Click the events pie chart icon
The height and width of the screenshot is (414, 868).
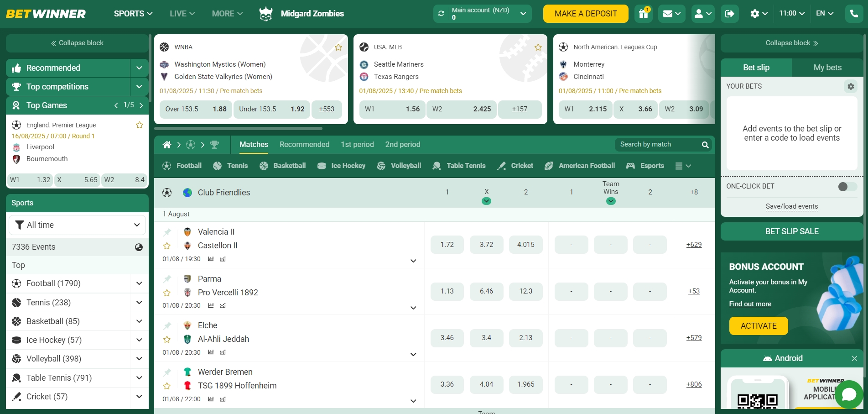click(x=139, y=247)
